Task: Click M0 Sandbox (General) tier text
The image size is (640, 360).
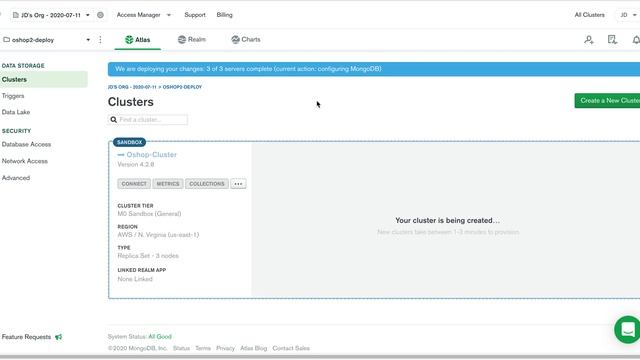Action: pos(149,214)
